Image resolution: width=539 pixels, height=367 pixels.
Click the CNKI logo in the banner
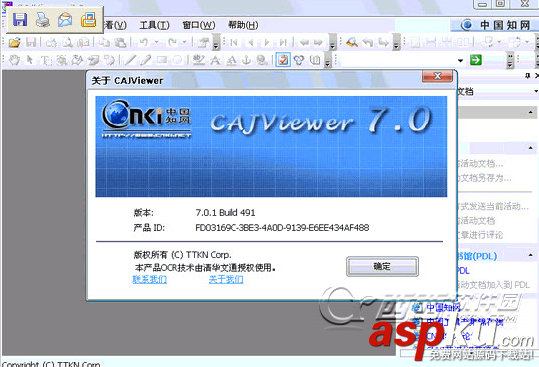[x=146, y=118]
